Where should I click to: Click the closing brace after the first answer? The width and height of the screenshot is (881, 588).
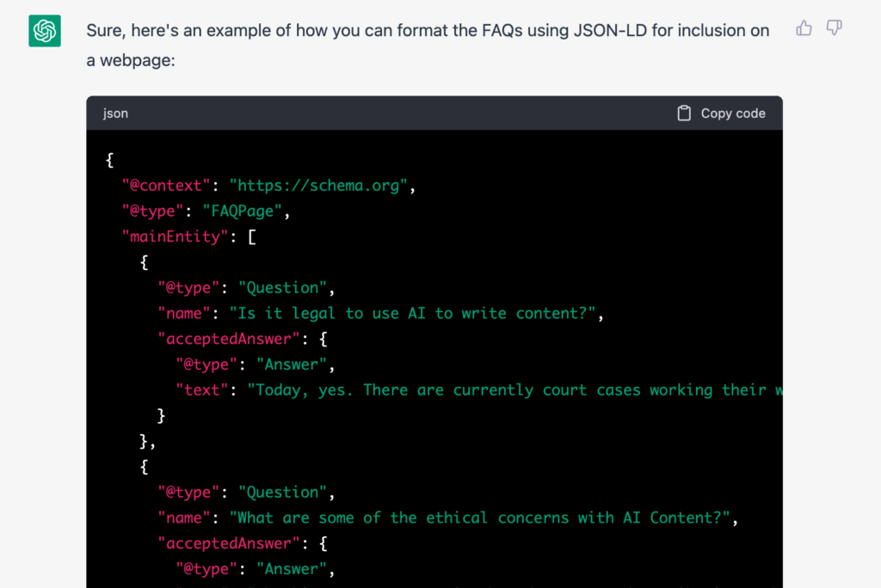point(160,415)
